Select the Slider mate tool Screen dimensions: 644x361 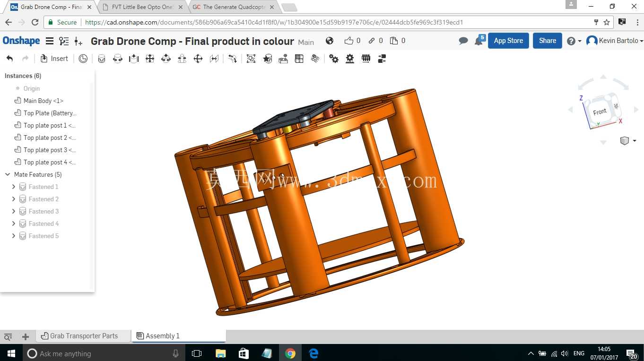click(x=134, y=59)
